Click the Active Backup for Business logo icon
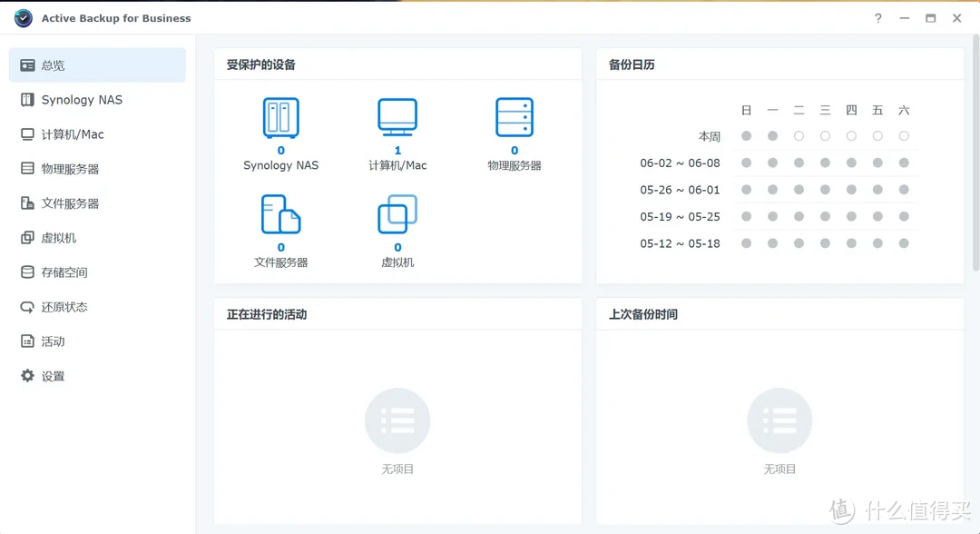This screenshot has width=980, height=534. click(x=22, y=17)
